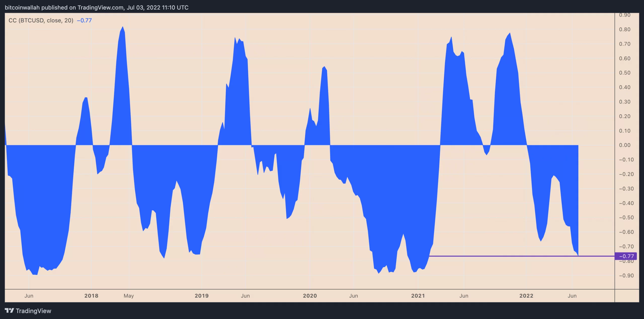Click the 0.80 value on price scale
This screenshot has height=319, width=644.
click(x=625, y=29)
